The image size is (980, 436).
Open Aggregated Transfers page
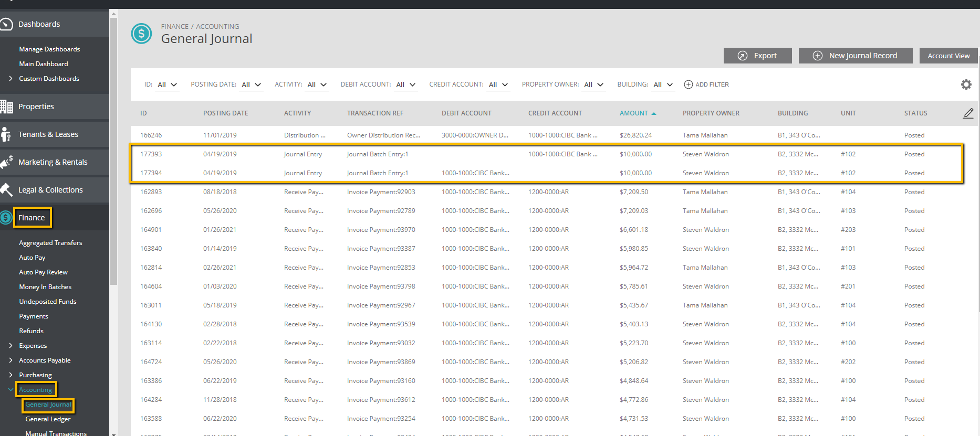pyautogui.click(x=50, y=243)
